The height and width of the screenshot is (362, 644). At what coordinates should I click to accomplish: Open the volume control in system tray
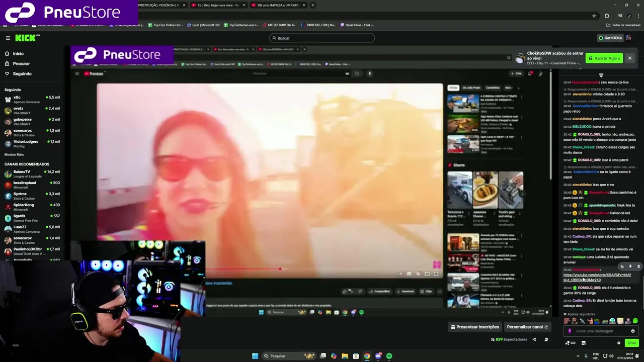point(612,356)
